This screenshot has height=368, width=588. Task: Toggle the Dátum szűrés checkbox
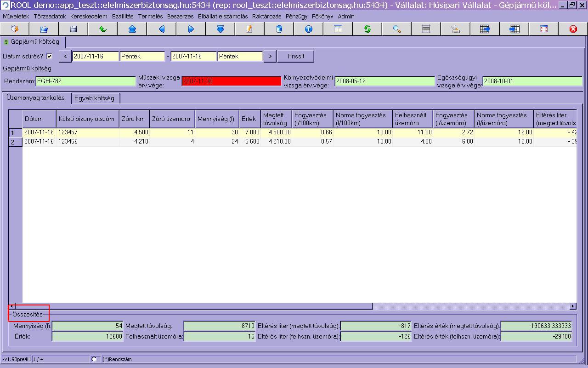[x=50, y=57]
